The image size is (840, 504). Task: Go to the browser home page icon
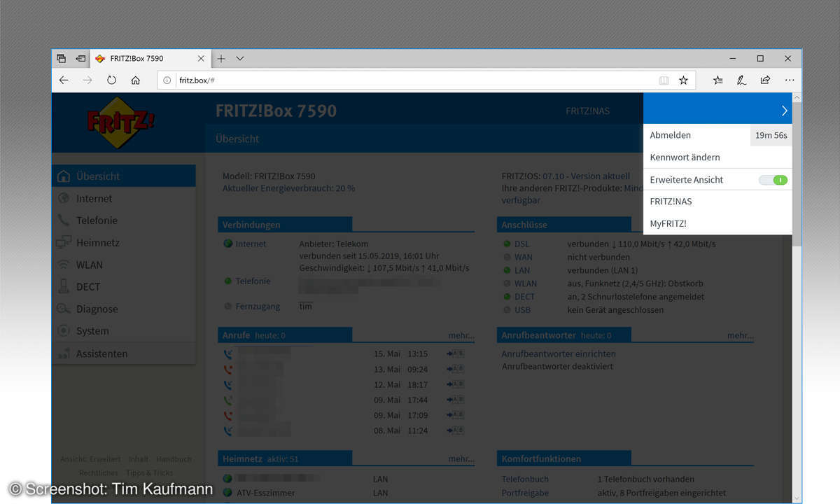[x=135, y=80]
